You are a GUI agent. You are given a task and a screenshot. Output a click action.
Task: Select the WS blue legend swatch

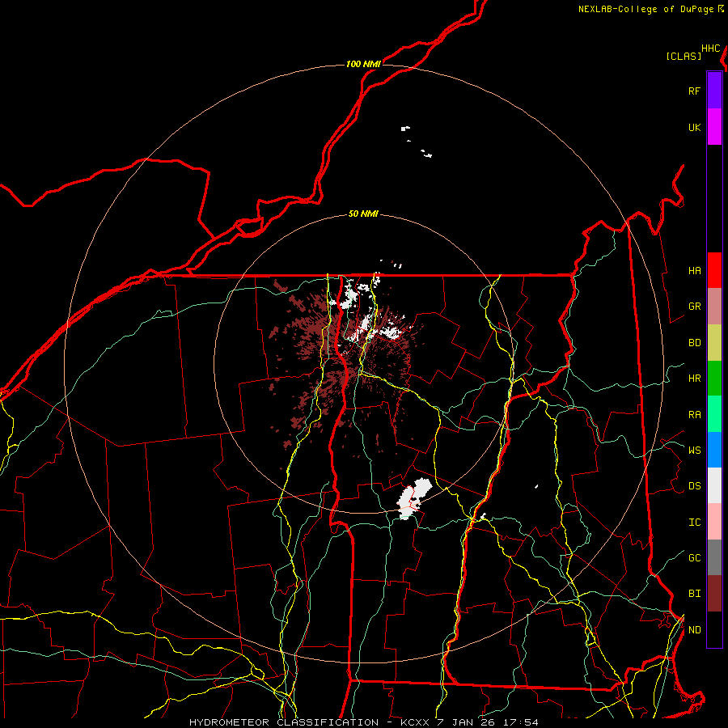(714, 450)
